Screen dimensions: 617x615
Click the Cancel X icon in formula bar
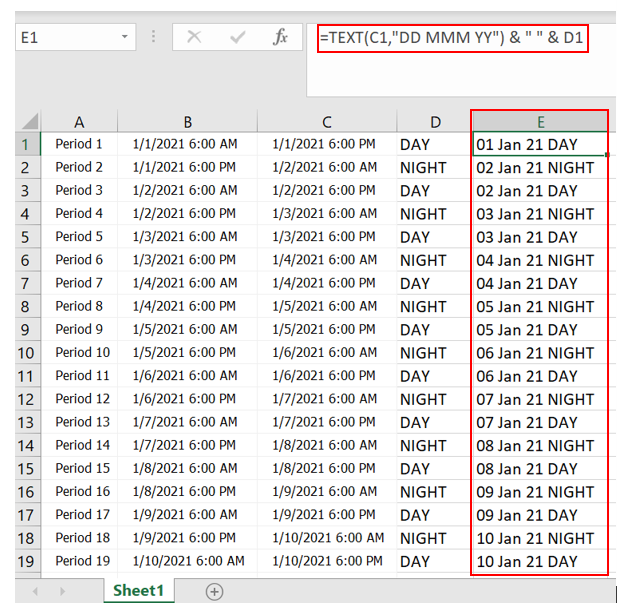[x=194, y=37]
